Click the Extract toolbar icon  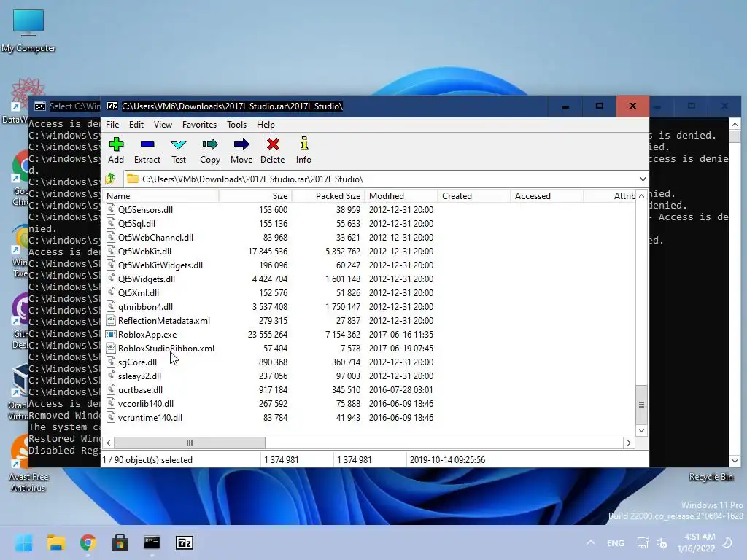tap(147, 150)
